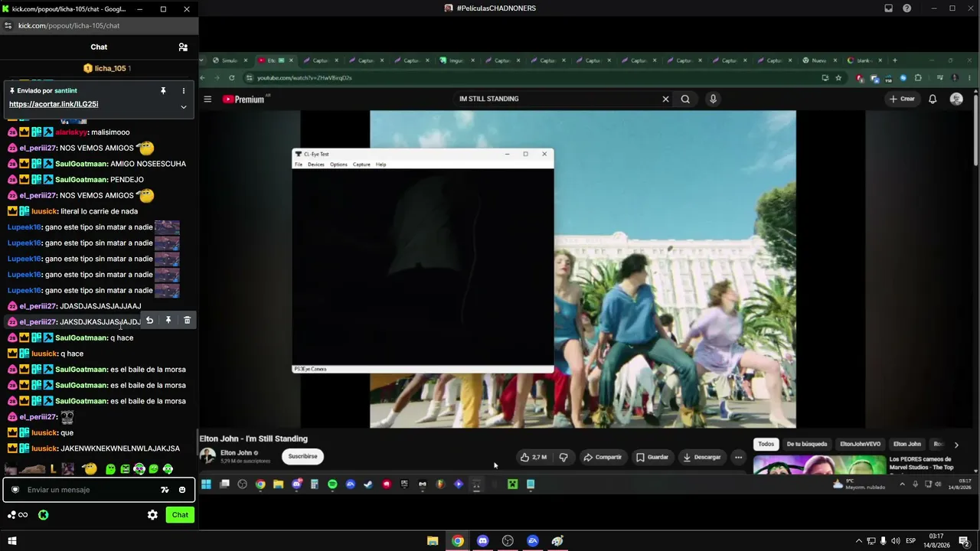
Task: Change the ESP input language
Action: click(911, 541)
